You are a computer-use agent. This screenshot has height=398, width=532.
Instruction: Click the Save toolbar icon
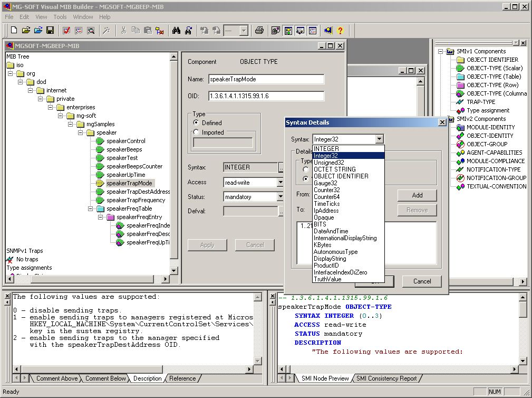(x=50, y=30)
